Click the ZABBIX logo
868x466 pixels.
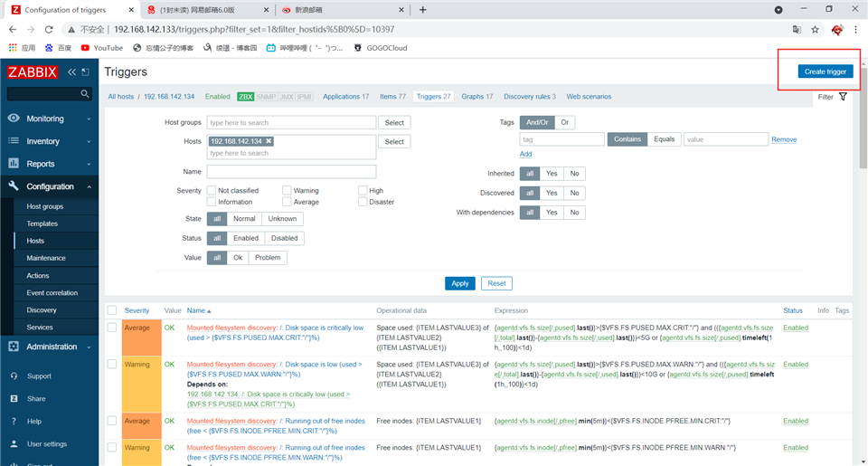33,72
